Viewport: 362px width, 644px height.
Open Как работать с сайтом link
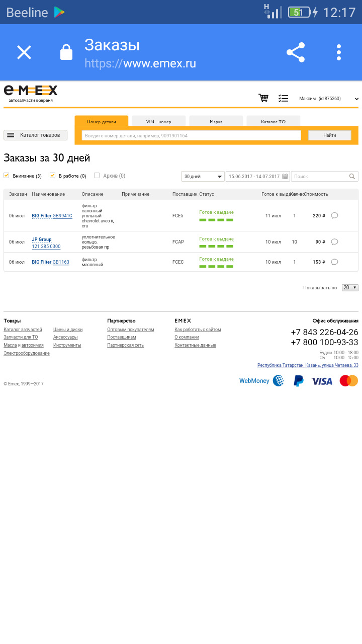coord(198,330)
